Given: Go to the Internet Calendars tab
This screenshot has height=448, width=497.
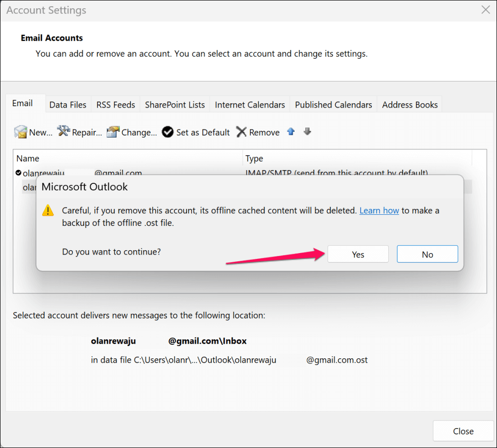Looking at the screenshot, I should (x=250, y=105).
